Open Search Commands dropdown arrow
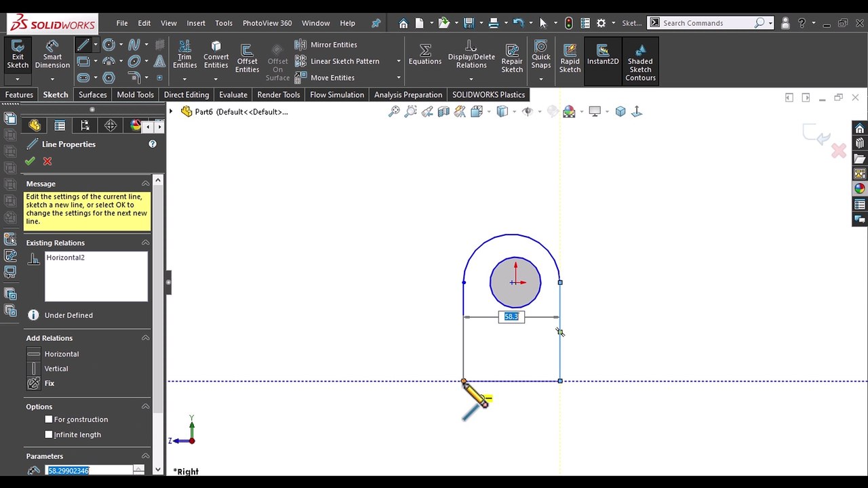The image size is (868, 488). click(x=771, y=23)
